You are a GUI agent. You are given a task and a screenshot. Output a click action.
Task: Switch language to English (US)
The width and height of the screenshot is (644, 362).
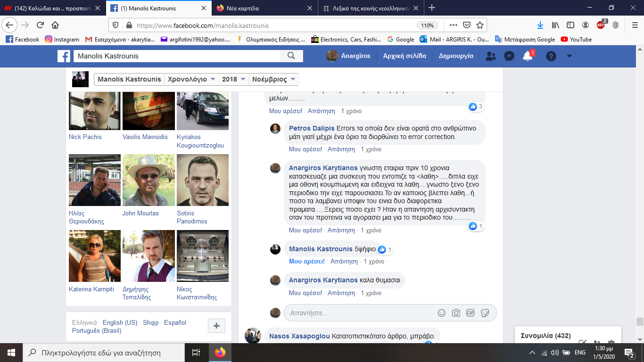click(x=120, y=323)
